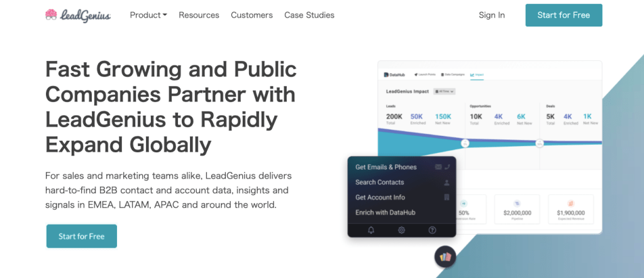Click the Sign In link

click(492, 15)
